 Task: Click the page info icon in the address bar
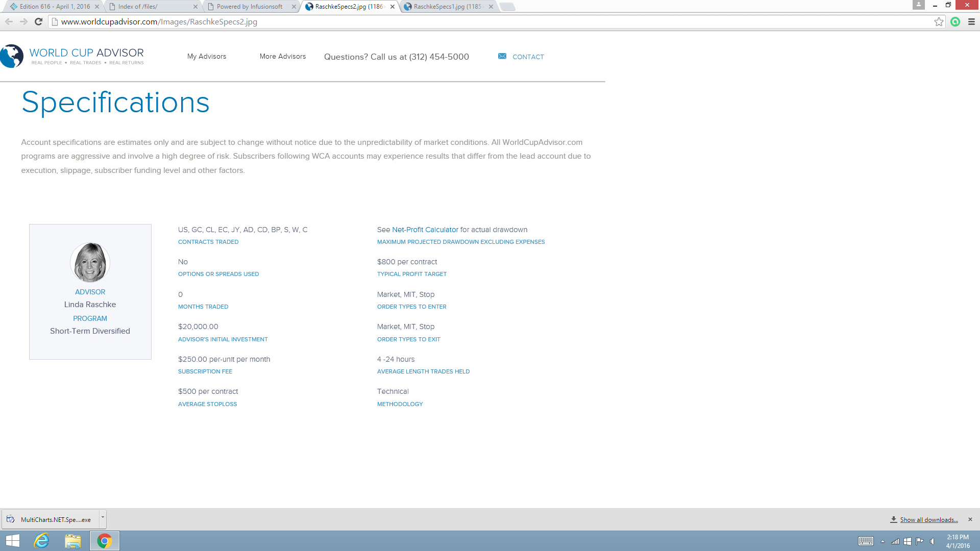click(55, 21)
